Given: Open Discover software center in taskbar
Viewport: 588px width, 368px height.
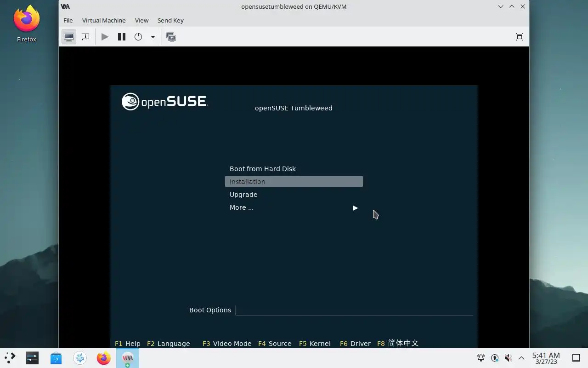Looking at the screenshot, I should click(56, 358).
